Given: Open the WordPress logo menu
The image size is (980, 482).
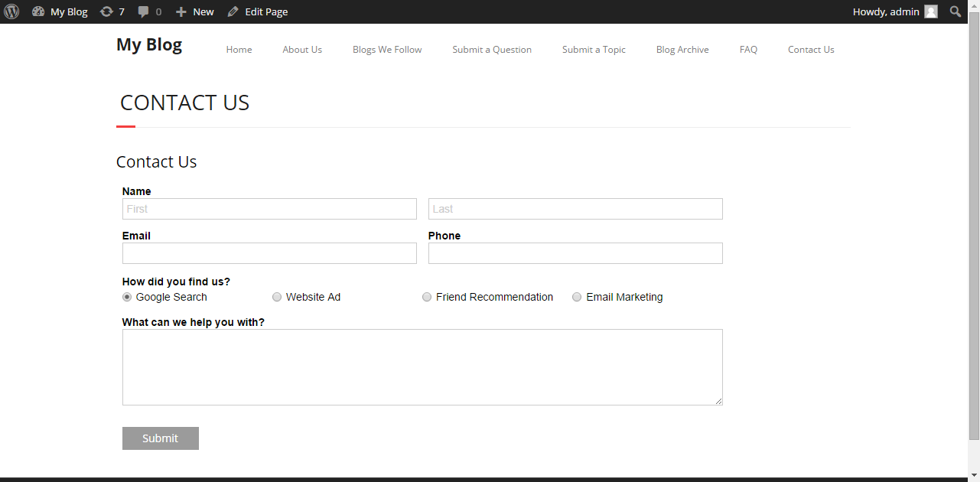Looking at the screenshot, I should [11, 11].
